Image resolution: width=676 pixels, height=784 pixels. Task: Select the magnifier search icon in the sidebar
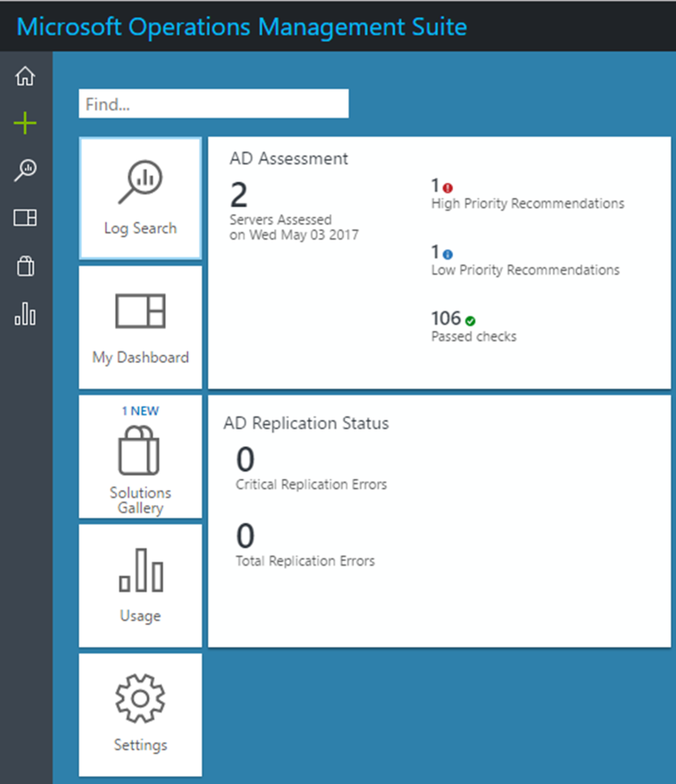pos(24,170)
